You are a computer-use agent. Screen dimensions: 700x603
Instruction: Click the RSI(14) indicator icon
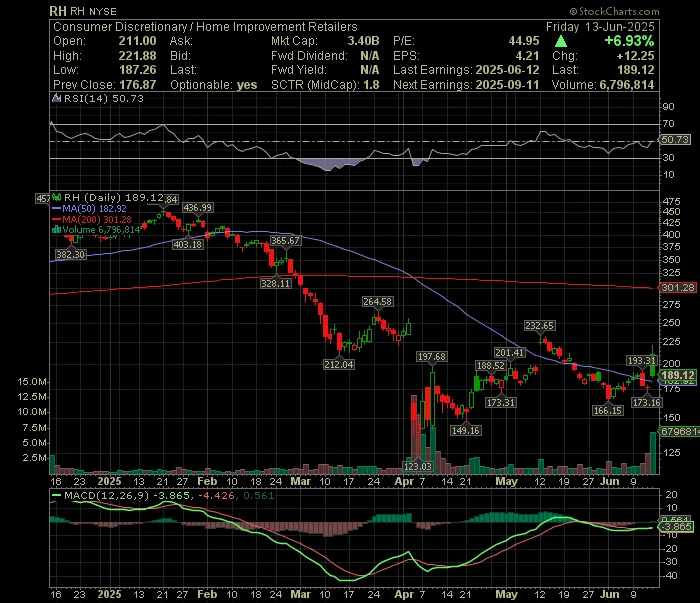(x=56, y=98)
